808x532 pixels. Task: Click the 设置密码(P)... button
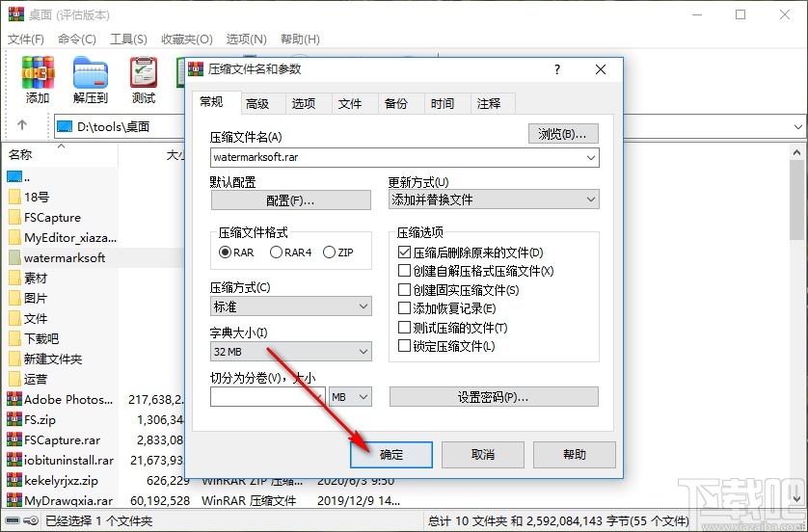coord(494,397)
